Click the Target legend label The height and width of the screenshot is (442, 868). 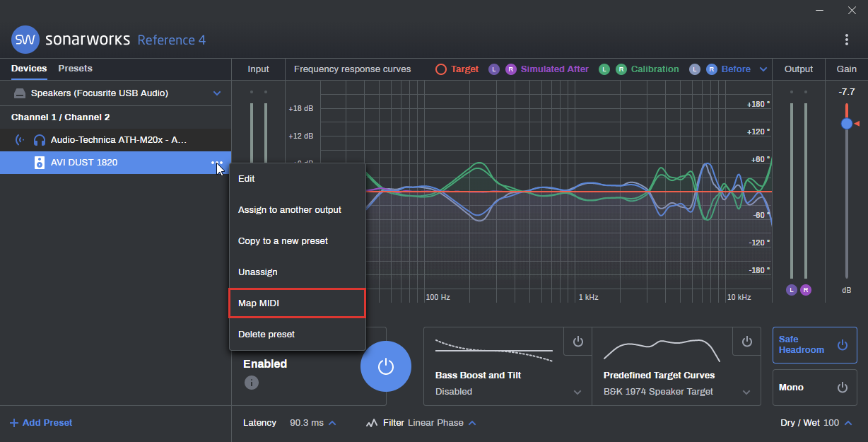[x=465, y=69]
